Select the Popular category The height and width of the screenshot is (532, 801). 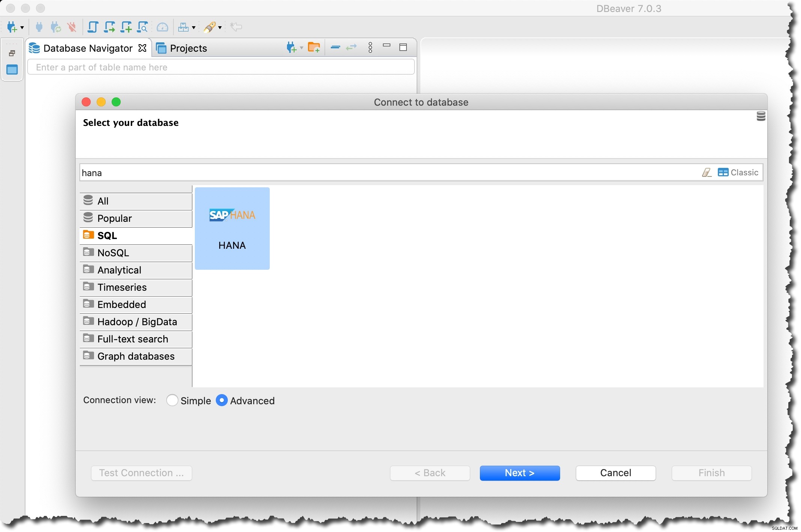click(x=136, y=218)
